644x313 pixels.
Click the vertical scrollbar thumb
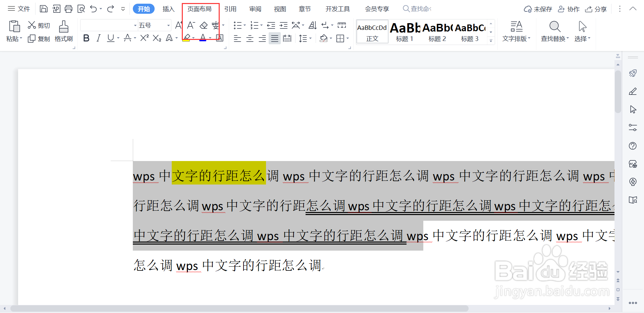[x=618, y=92]
